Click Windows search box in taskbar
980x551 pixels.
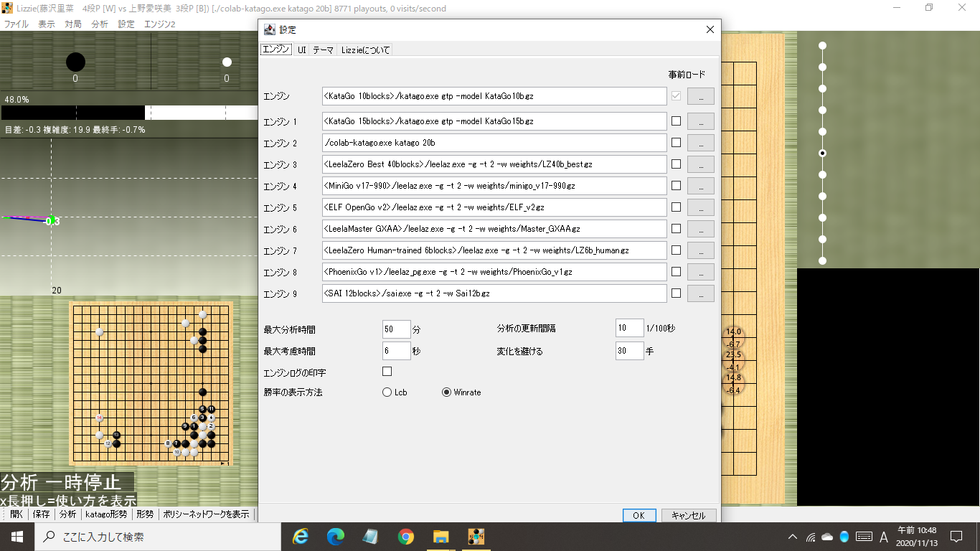(x=158, y=536)
